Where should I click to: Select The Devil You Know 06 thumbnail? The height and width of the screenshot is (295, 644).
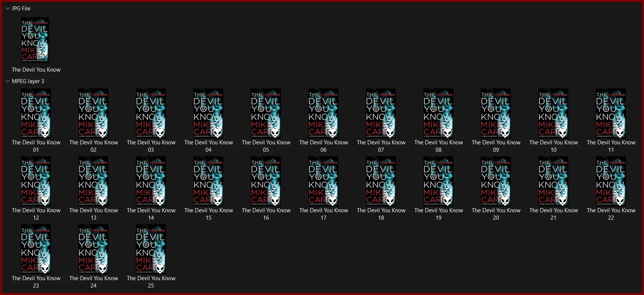coord(323,113)
